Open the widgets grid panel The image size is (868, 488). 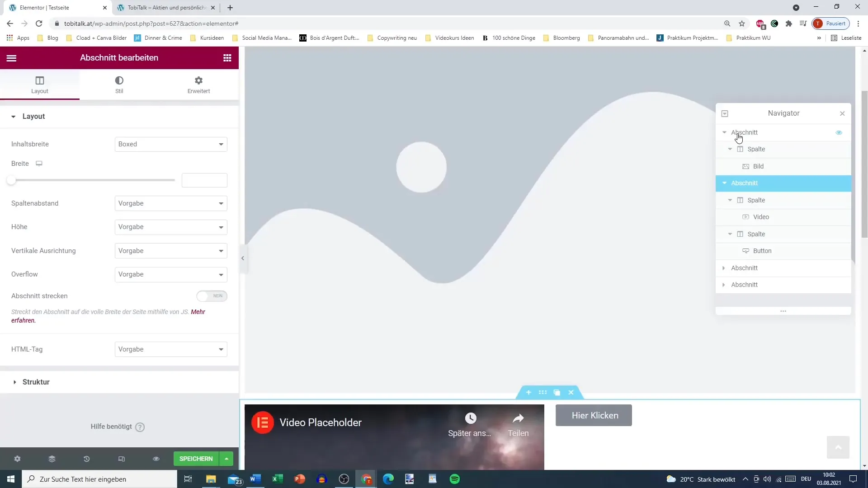[x=227, y=58]
